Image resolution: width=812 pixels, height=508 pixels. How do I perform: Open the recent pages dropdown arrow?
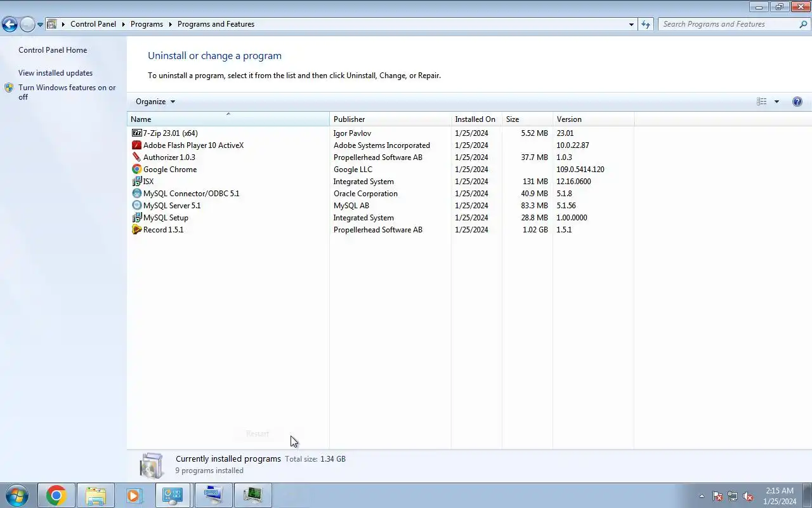point(40,25)
